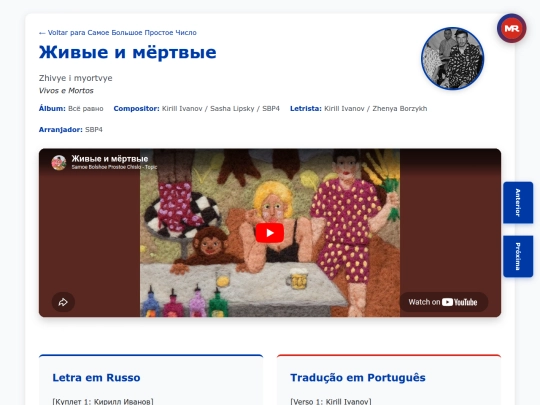Click the video share arrow icon
The width and height of the screenshot is (540, 405).
[63, 302]
